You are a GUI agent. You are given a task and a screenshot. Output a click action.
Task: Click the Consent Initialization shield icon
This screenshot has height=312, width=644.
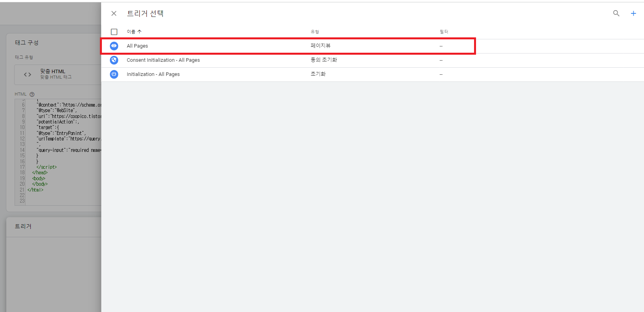pyautogui.click(x=114, y=60)
